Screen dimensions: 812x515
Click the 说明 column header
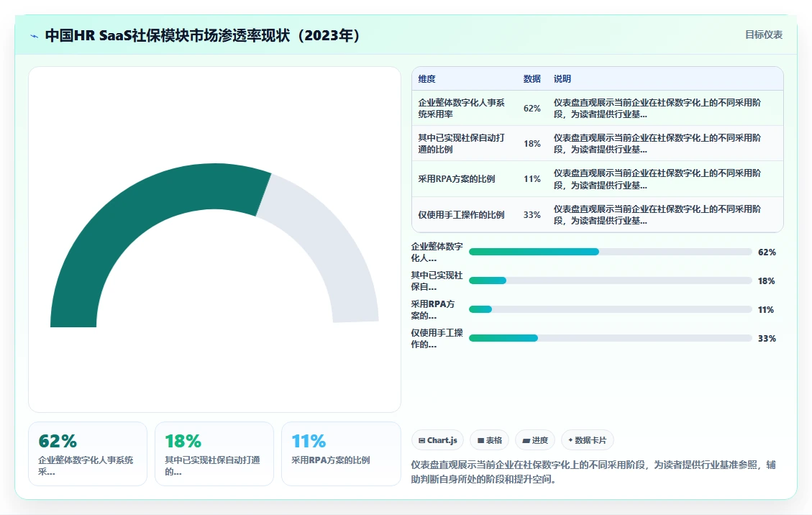(562, 78)
